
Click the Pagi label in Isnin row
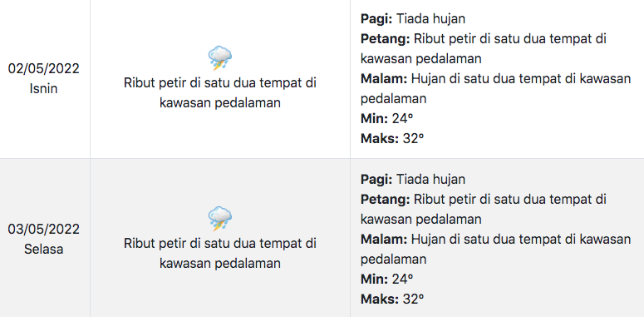[x=376, y=19]
